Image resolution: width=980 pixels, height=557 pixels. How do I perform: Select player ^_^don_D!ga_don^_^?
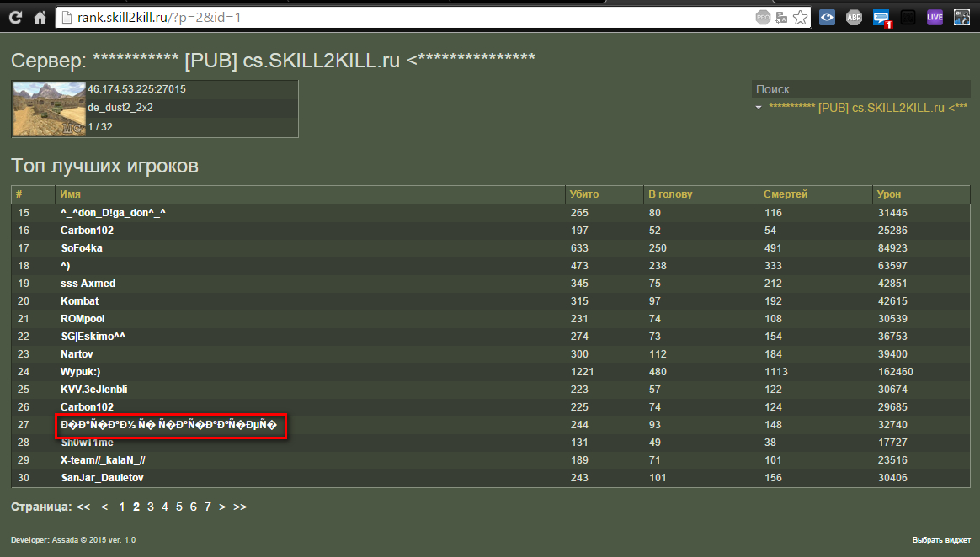[x=113, y=213]
